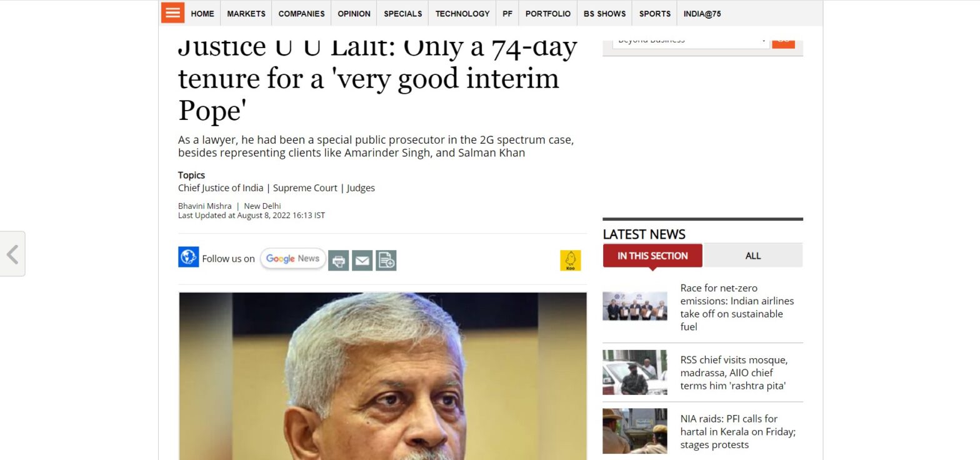Select the IN THIS SECTION tab
The height and width of the screenshot is (460, 980).
point(652,256)
